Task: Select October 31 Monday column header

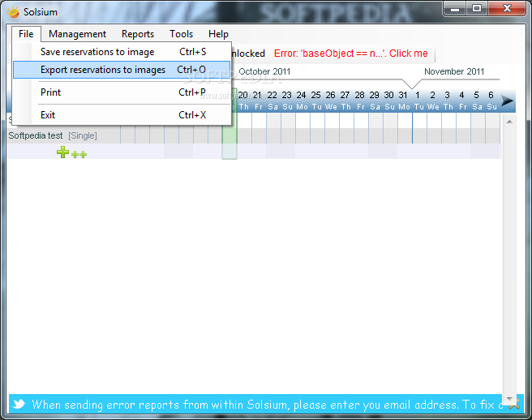Action: coord(404,101)
